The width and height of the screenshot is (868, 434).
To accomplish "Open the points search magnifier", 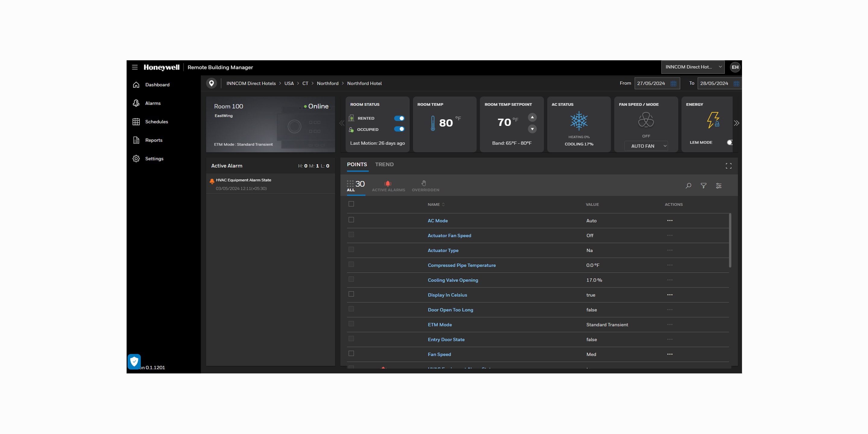I will pyautogui.click(x=688, y=186).
